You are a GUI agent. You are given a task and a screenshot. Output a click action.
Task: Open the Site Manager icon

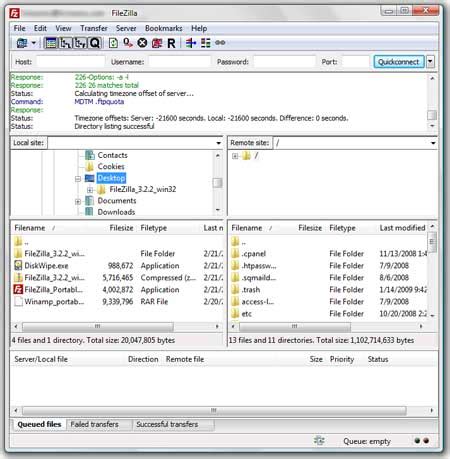pyautogui.click(x=22, y=43)
